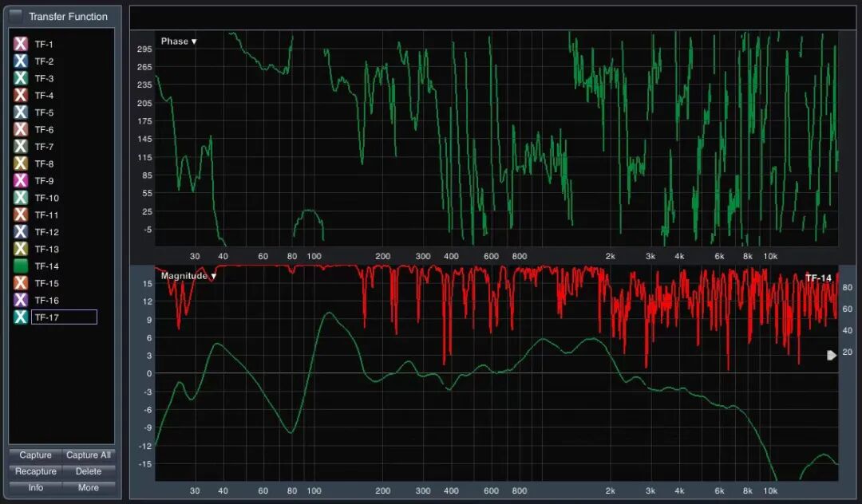Screen dimensions: 862x504
Task: Toggle visibility box for TF-17
Action: click(20, 317)
